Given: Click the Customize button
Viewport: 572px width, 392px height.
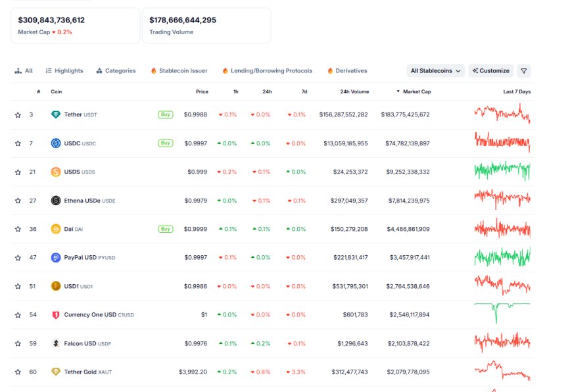Looking at the screenshot, I should pyautogui.click(x=491, y=71).
